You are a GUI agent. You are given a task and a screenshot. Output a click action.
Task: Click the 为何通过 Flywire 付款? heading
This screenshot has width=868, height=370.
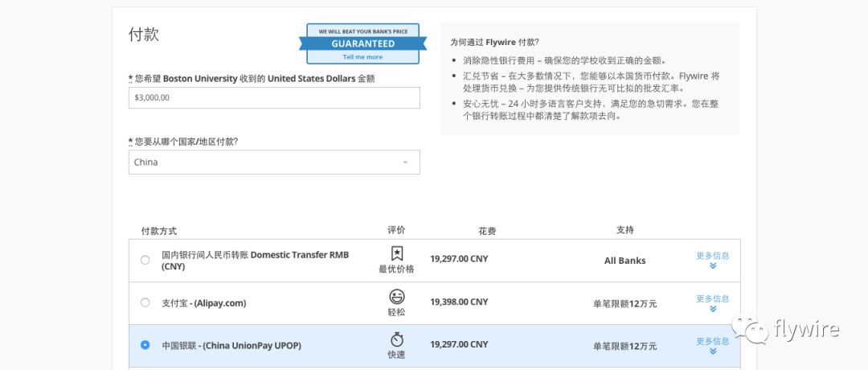coord(495,42)
